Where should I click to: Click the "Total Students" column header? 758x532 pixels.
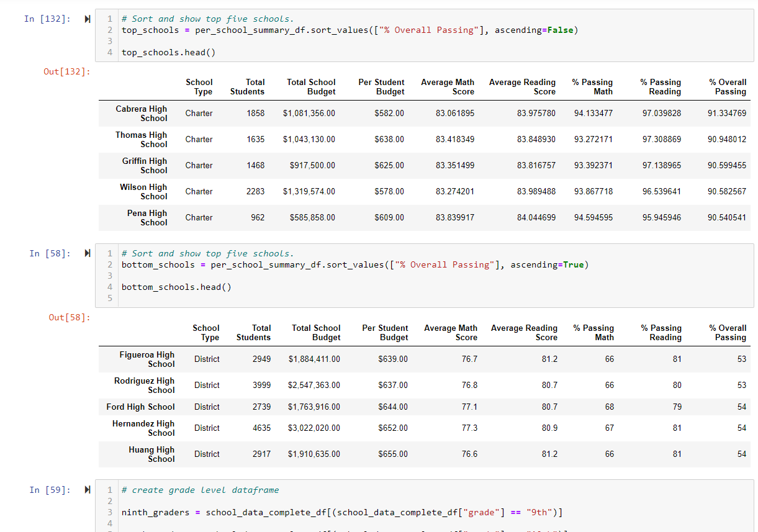(x=247, y=86)
